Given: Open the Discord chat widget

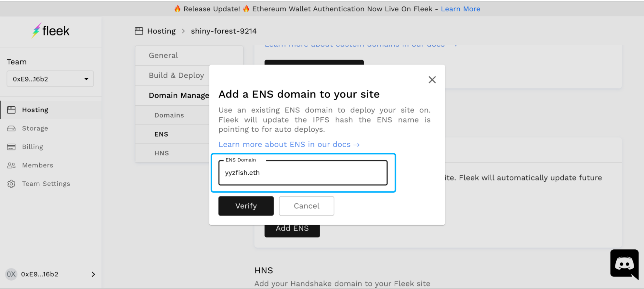Looking at the screenshot, I should point(624,264).
